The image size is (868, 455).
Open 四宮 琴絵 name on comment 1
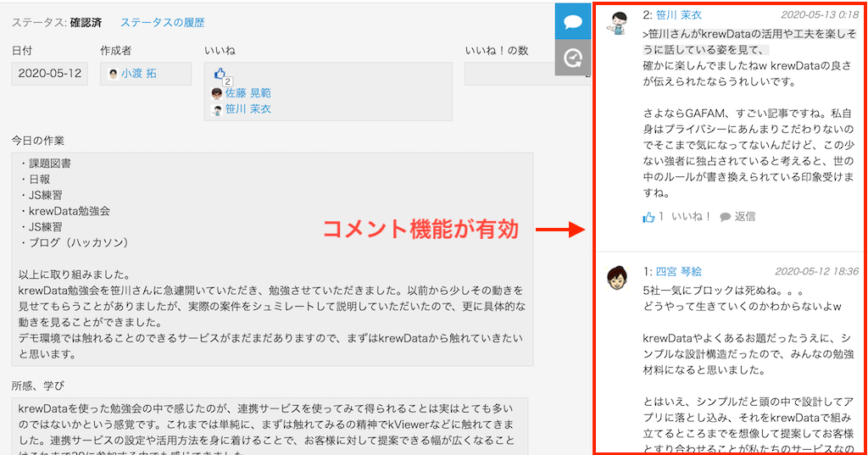pos(679,272)
